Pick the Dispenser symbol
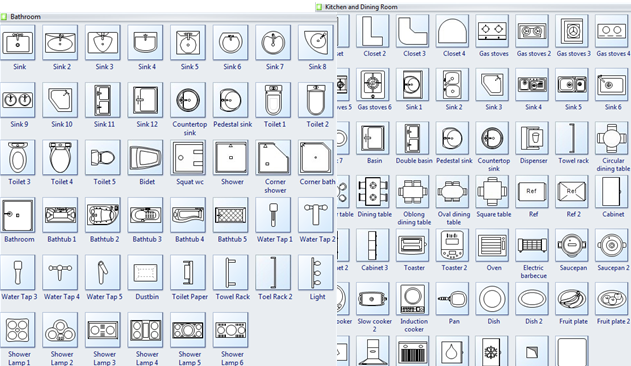This screenshot has width=631, height=366. coord(532,139)
